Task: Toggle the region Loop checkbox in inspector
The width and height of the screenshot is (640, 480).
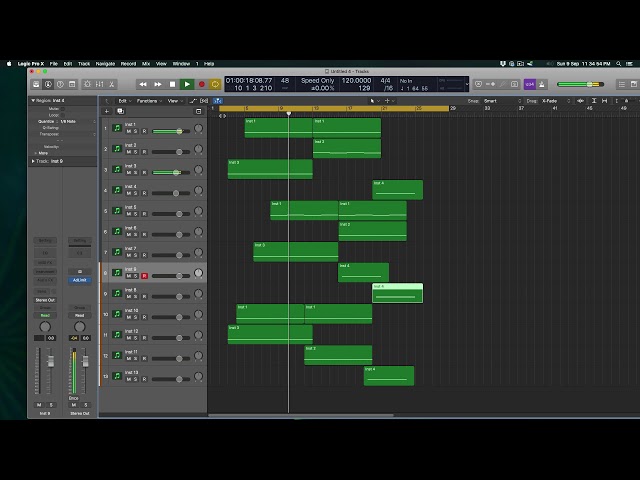Action: pyautogui.click(x=62, y=115)
